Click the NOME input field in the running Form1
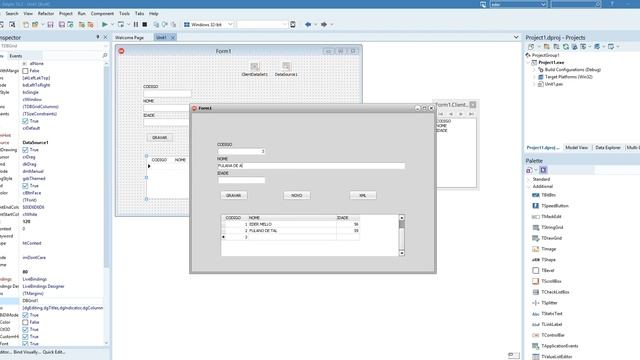The image size is (640, 360). pyautogui.click(x=311, y=166)
